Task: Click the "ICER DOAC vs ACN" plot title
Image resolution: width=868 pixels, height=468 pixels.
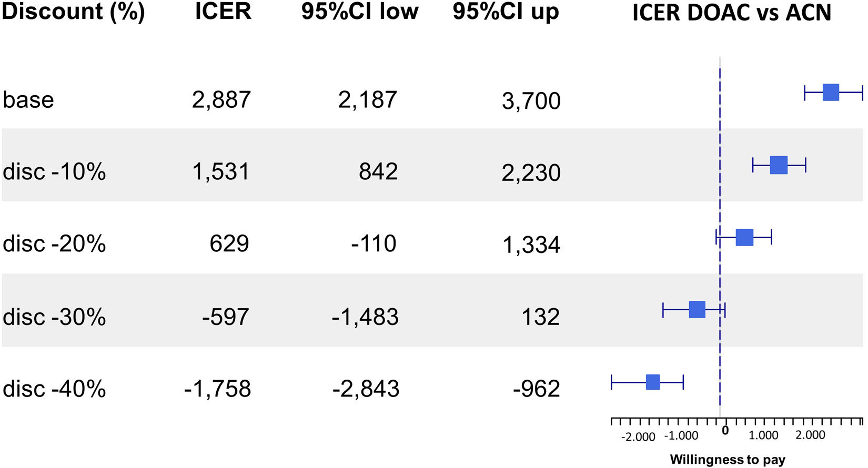Action: point(732,13)
